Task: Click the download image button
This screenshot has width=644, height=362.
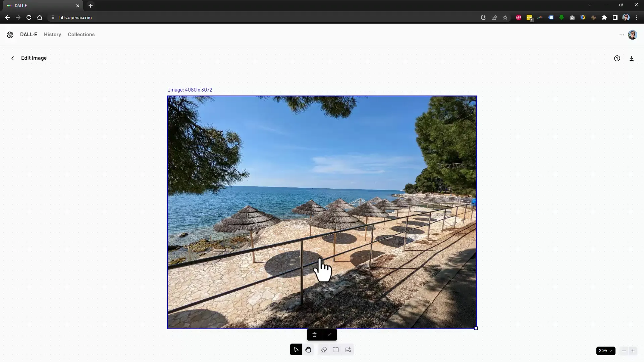Action: 632,58
